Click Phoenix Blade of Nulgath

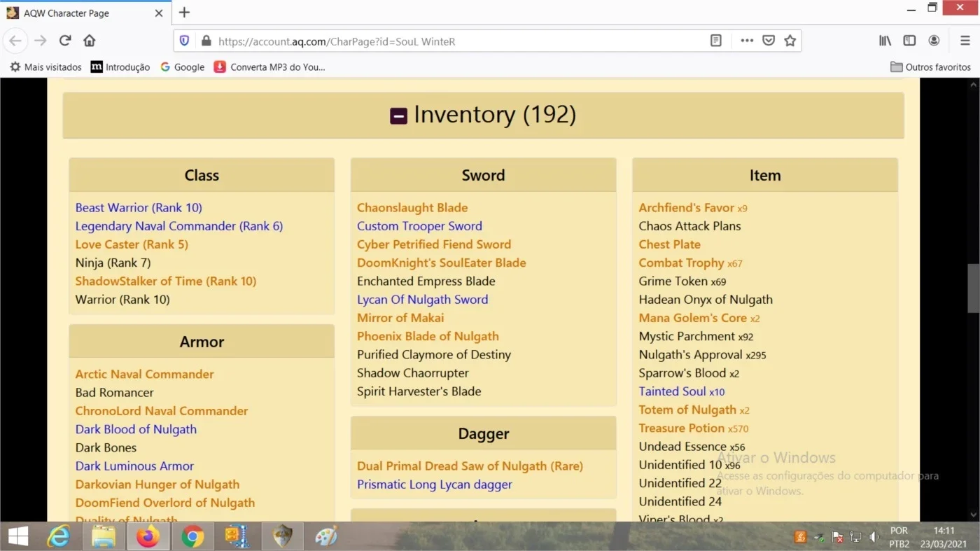click(428, 336)
